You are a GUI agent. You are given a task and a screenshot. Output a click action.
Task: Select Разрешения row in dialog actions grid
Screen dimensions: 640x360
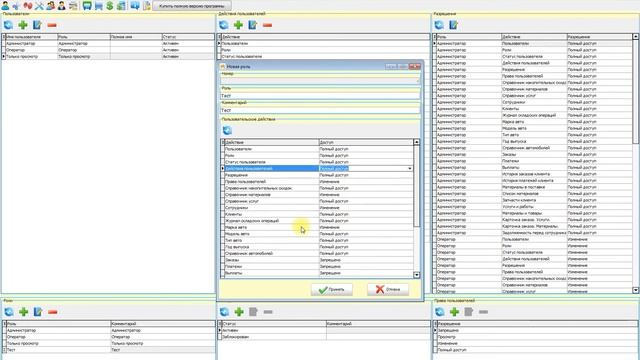317,175
